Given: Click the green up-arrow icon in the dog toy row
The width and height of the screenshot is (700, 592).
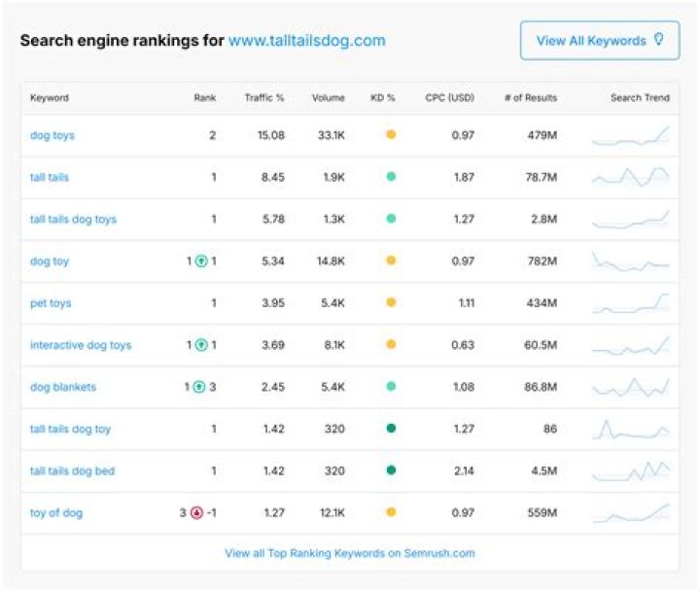Looking at the screenshot, I should 201,261.
